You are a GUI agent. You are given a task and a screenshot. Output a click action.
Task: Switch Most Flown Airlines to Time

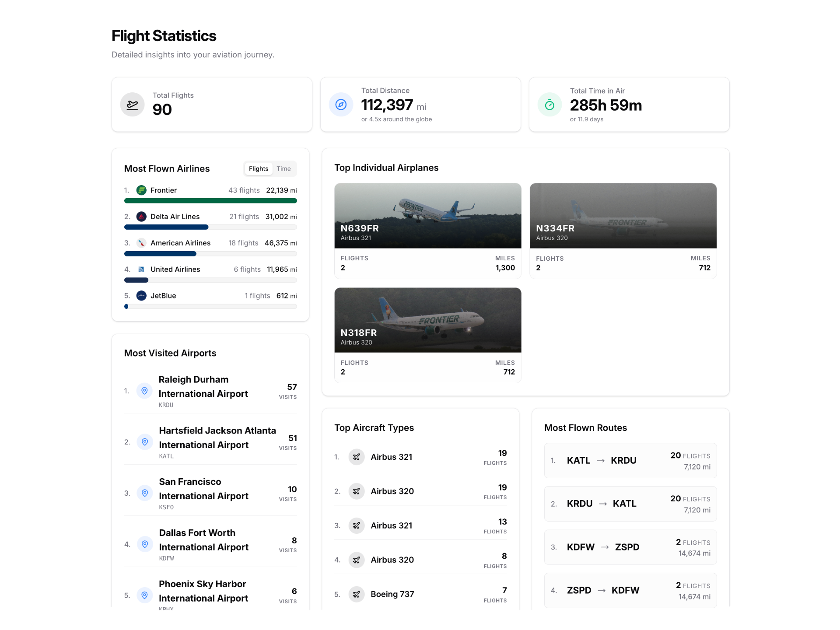[x=283, y=169]
